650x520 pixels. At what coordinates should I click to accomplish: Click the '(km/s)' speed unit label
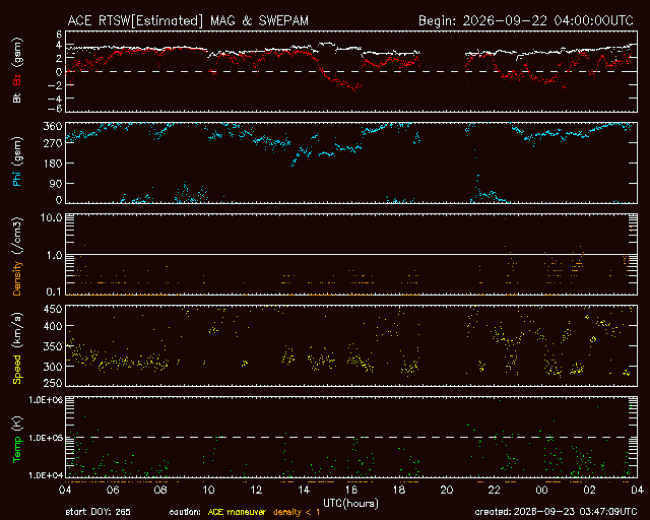pyautogui.click(x=17, y=330)
